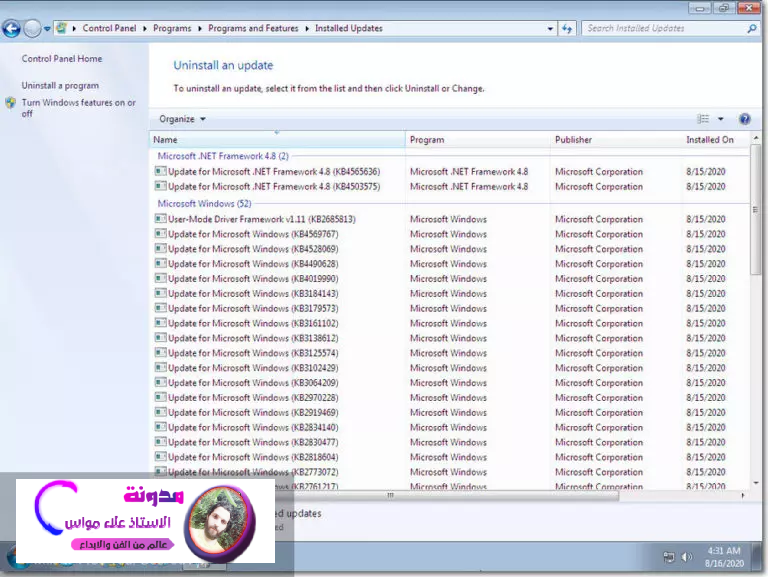
Task: Open Uninstall a program link
Action: point(60,86)
